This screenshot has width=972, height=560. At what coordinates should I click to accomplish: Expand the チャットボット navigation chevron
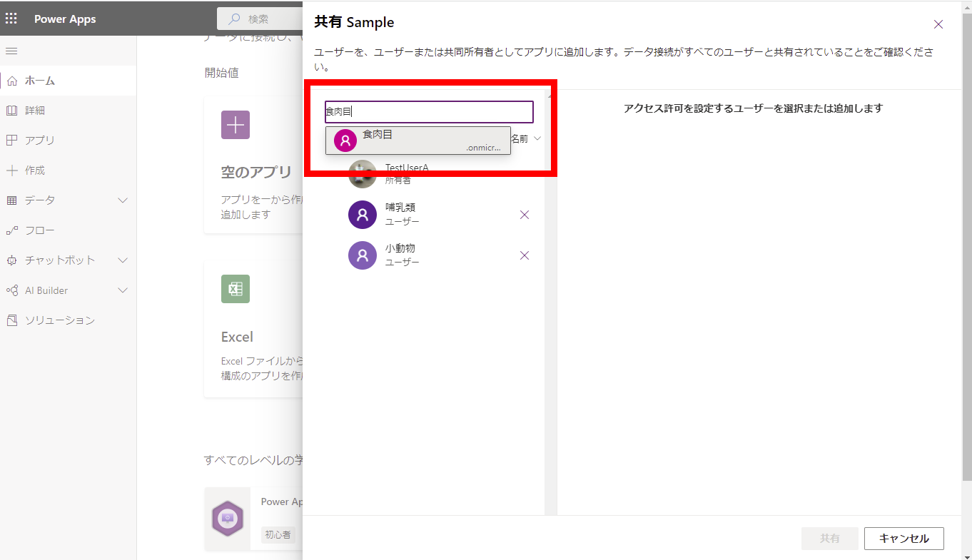(122, 260)
